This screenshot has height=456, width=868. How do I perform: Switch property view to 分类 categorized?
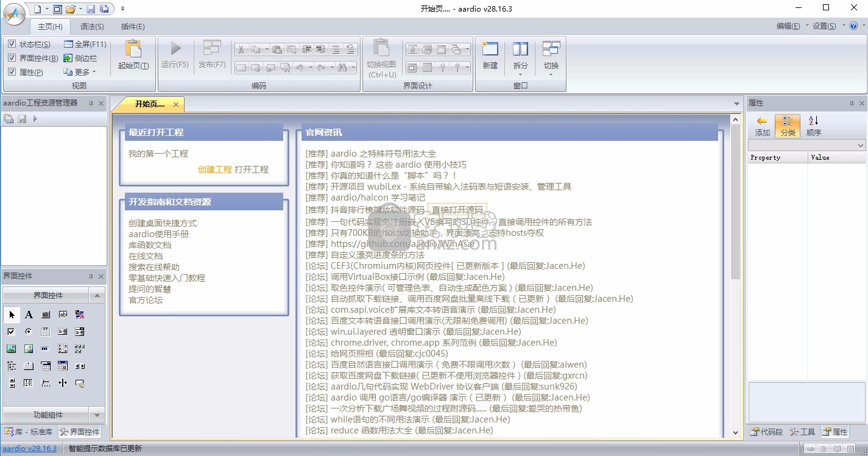coord(788,126)
